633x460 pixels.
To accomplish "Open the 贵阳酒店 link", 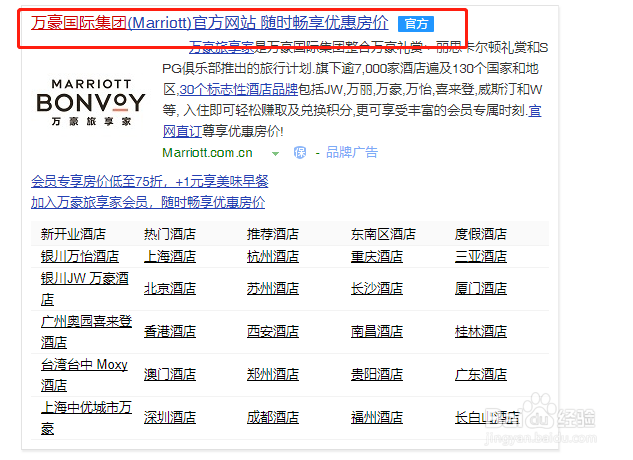I will coord(377,375).
